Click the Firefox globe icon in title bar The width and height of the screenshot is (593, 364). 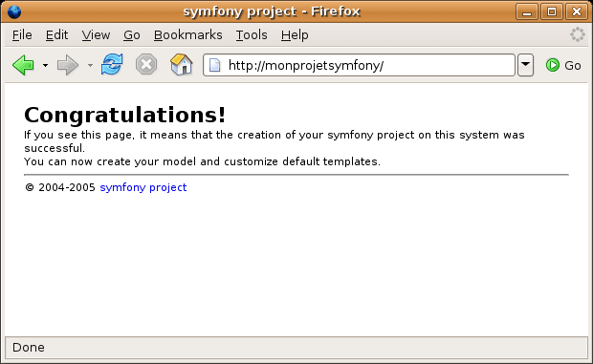(x=14, y=11)
